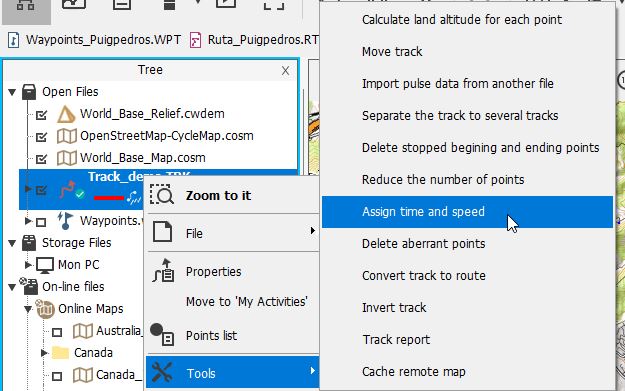
Task: Click the Waypoints flag icon in tree
Action: click(65, 220)
